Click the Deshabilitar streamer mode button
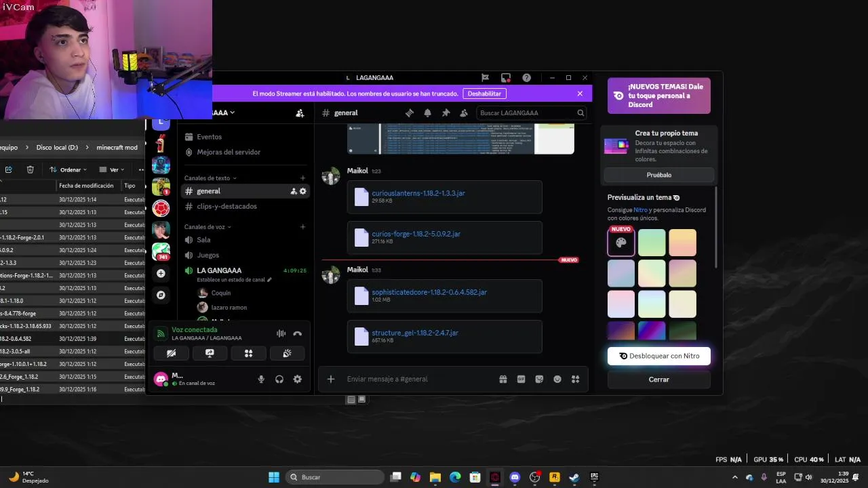Screen dimensions: 868x488 point(484,94)
